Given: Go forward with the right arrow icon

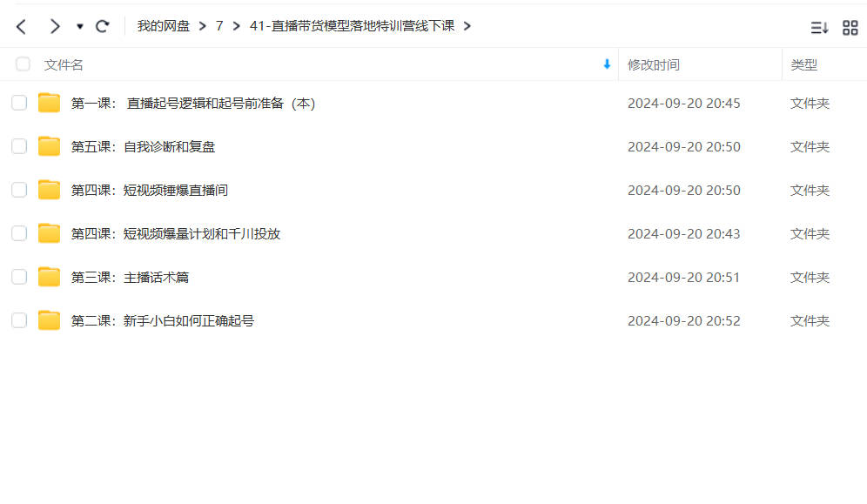Looking at the screenshot, I should coord(54,26).
